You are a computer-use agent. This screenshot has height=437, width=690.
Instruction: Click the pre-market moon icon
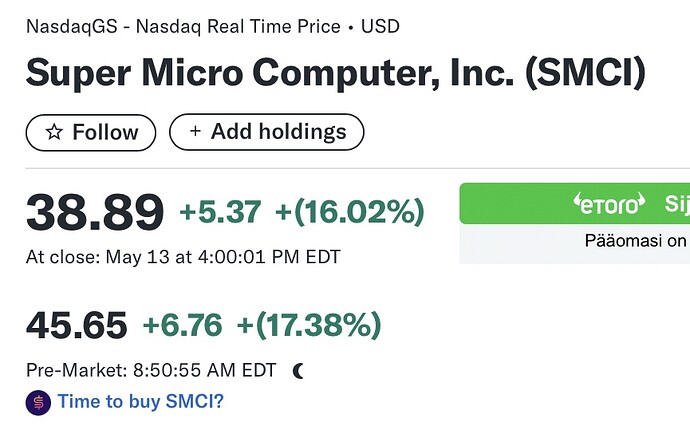(x=298, y=371)
